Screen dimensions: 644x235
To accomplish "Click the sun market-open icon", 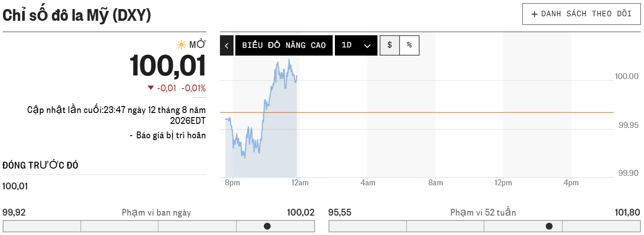I will (x=181, y=45).
